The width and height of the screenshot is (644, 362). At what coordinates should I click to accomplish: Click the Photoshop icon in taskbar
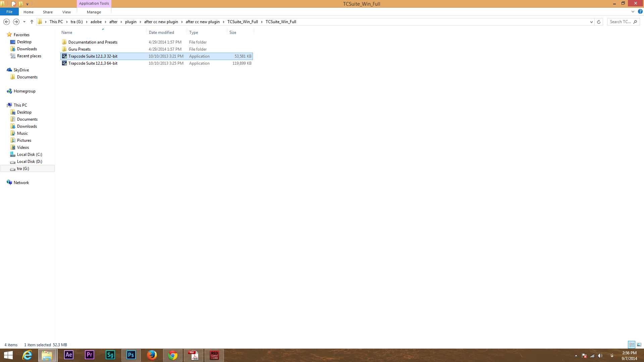pyautogui.click(x=131, y=355)
